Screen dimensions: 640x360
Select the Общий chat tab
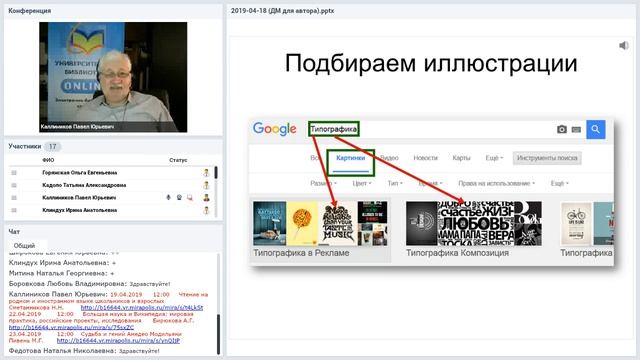pyautogui.click(x=24, y=246)
